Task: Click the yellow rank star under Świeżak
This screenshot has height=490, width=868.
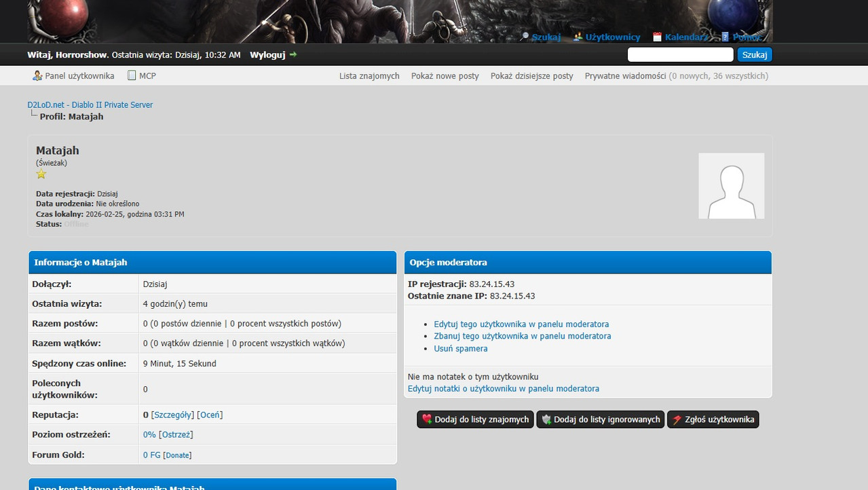Action: pyautogui.click(x=41, y=174)
